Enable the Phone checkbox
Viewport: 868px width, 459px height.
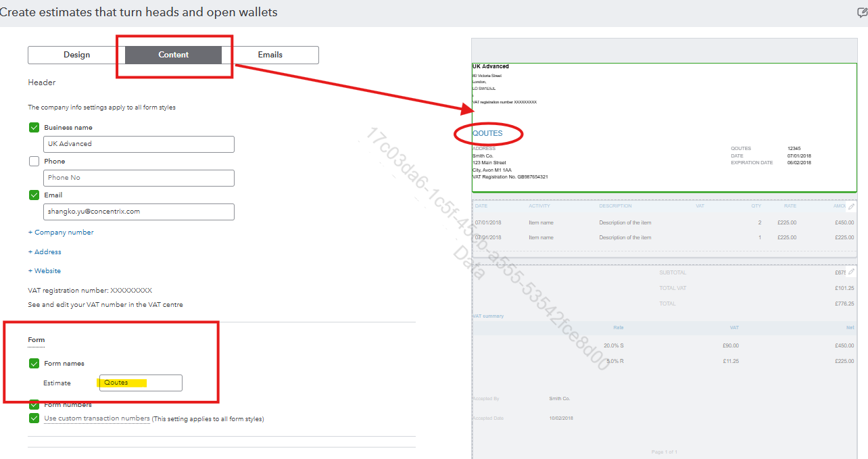click(x=34, y=162)
